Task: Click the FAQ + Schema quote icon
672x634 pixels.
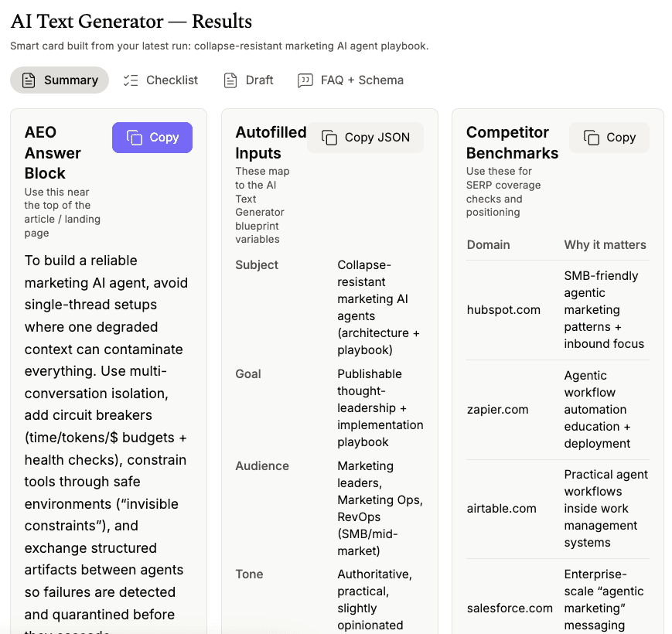Action: coord(305,80)
